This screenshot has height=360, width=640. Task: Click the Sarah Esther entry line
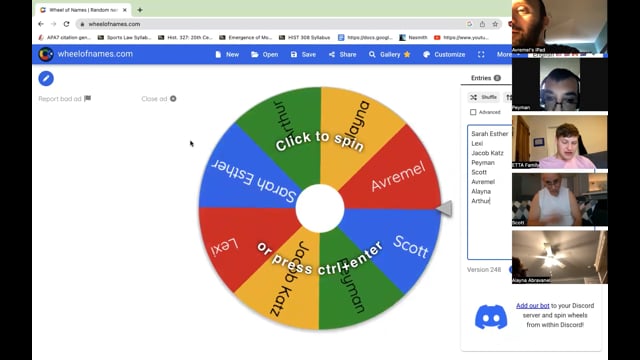(x=490, y=133)
